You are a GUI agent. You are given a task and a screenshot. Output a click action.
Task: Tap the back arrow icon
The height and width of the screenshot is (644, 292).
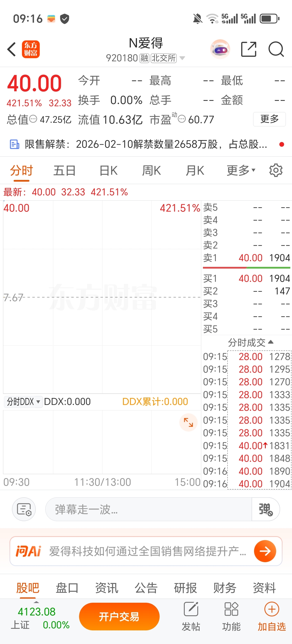(x=12, y=49)
